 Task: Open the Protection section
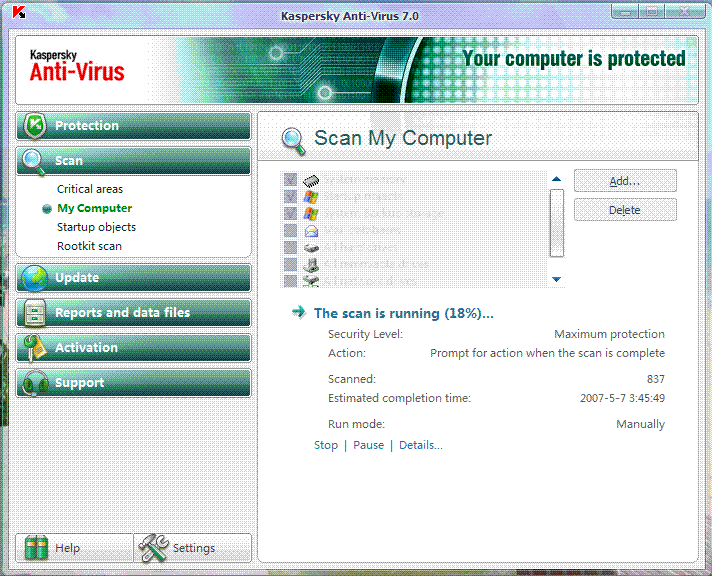(x=134, y=126)
